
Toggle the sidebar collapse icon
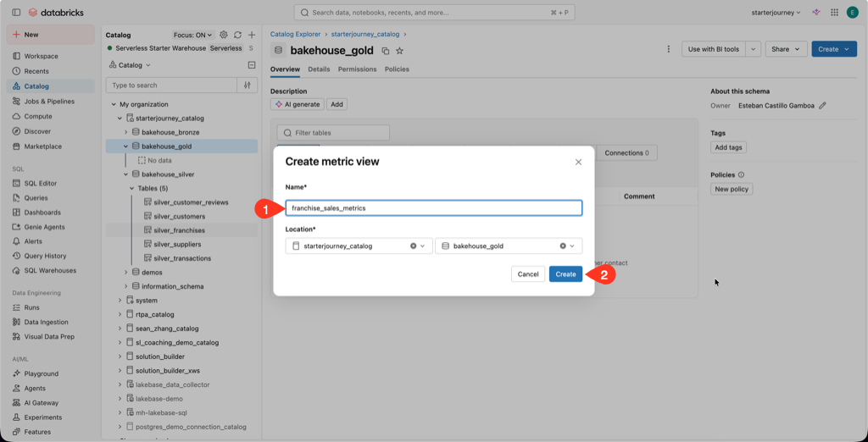click(16, 12)
